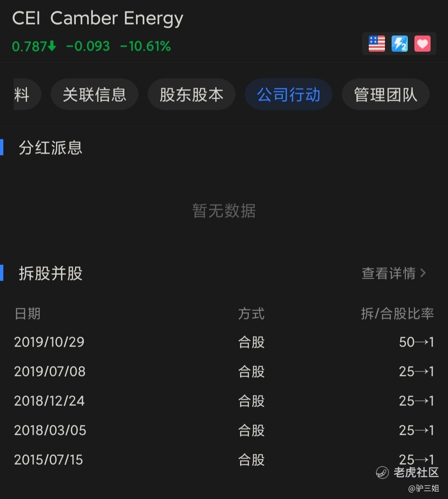Select the partially hidden 料 tab
Viewport: 448px width, 499px height.
coord(27,94)
